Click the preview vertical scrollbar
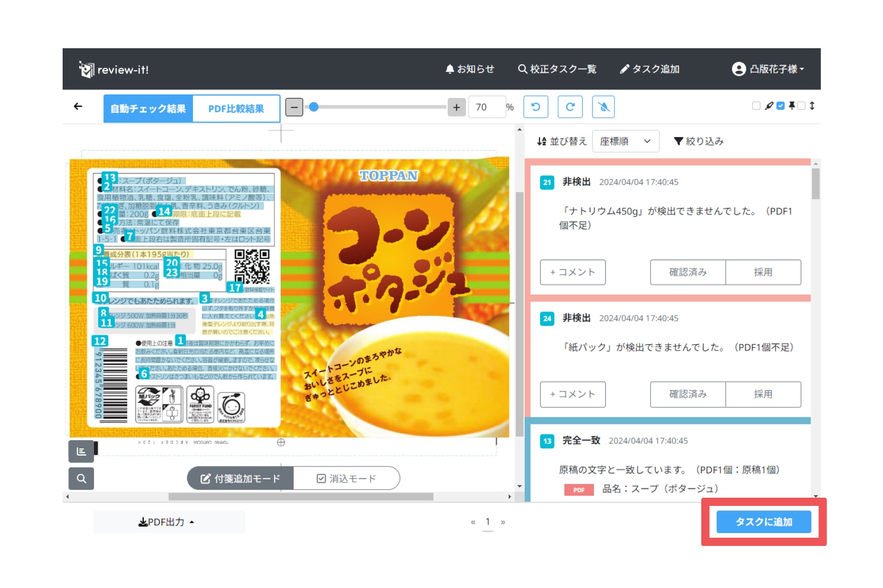 point(520,313)
